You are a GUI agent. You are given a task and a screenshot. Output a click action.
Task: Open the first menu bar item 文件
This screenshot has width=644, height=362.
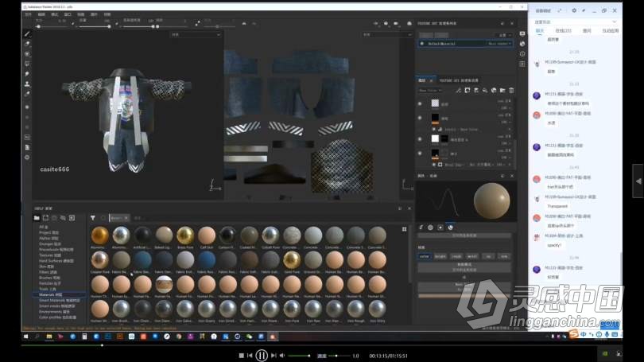28,14
